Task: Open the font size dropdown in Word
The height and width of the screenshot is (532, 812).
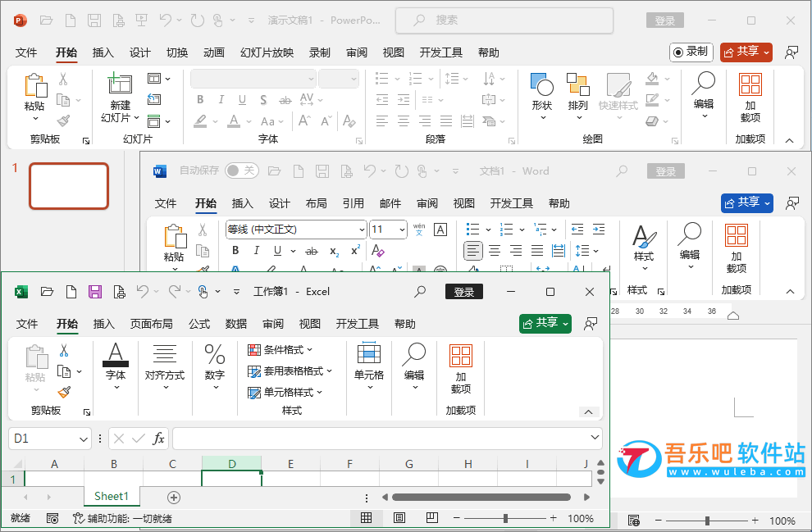Action: point(403,230)
